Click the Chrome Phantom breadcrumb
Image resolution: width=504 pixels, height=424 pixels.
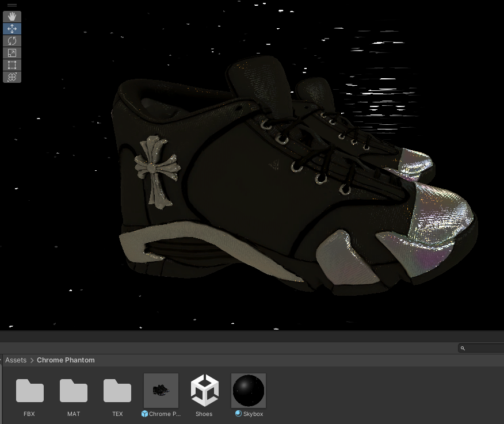point(66,360)
